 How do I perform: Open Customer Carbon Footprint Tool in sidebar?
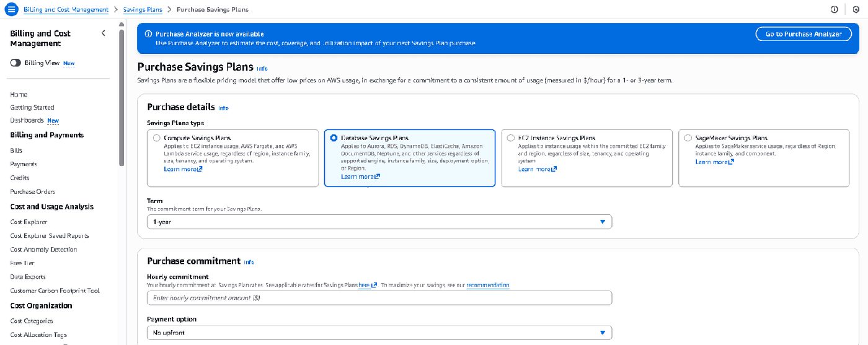click(55, 290)
